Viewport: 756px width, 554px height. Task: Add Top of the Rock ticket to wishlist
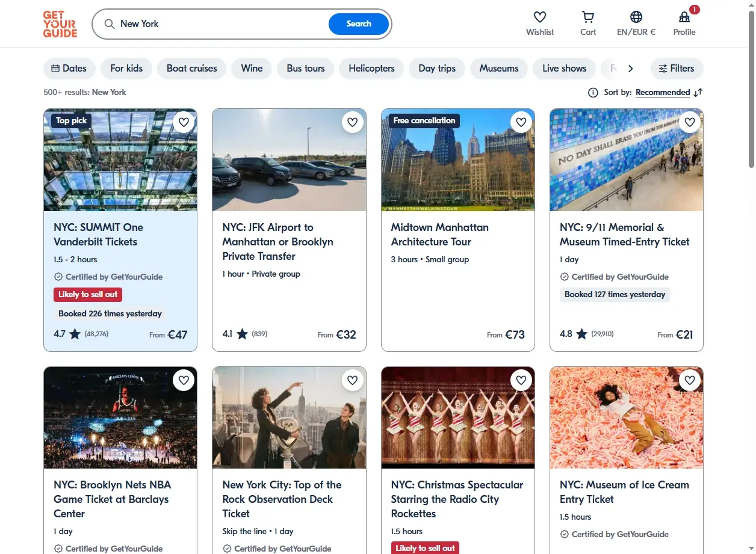pyautogui.click(x=353, y=380)
